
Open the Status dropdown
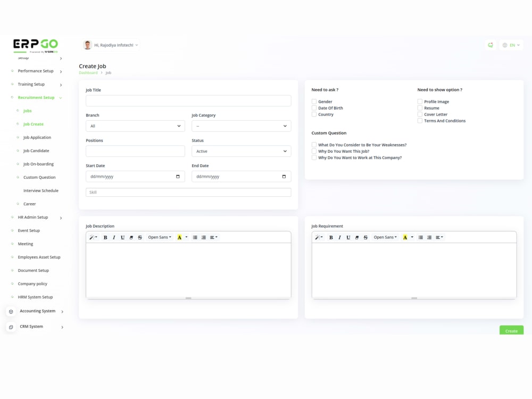(x=241, y=151)
